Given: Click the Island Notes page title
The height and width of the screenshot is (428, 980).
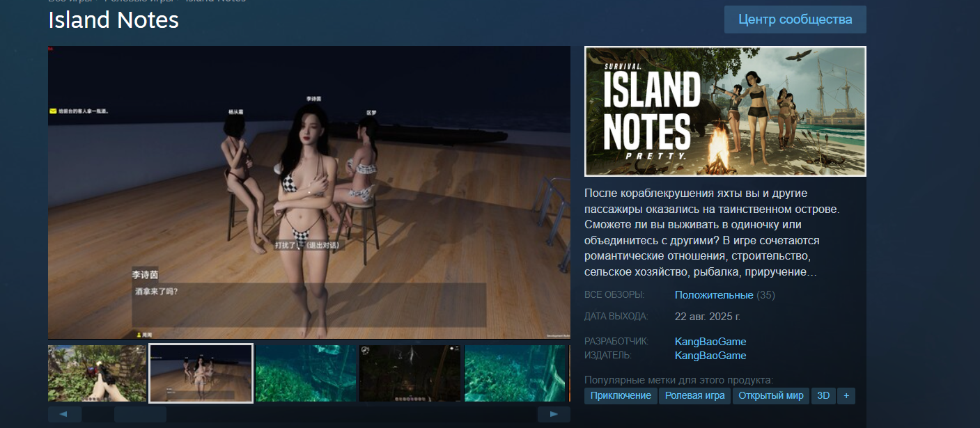Looking at the screenshot, I should [x=114, y=20].
